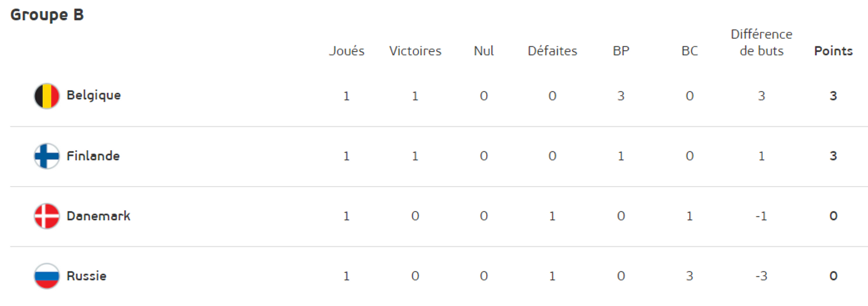Image resolution: width=868 pixels, height=306 pixels.
Task: Select the Danemark team name
Action: 98,216
